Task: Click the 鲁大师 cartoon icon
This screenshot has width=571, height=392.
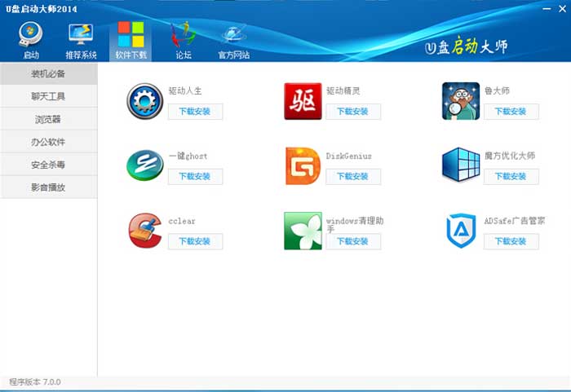Action: tap(461, 101)
